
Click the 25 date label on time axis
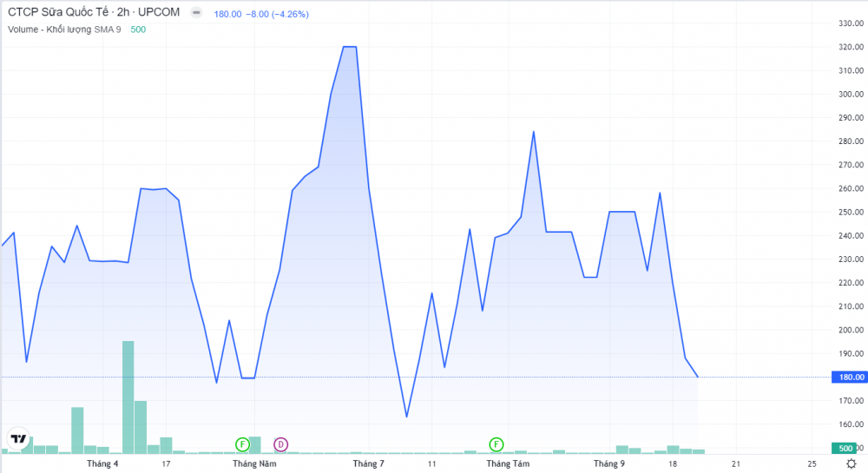pyautogui.click(x=812, y=463)
